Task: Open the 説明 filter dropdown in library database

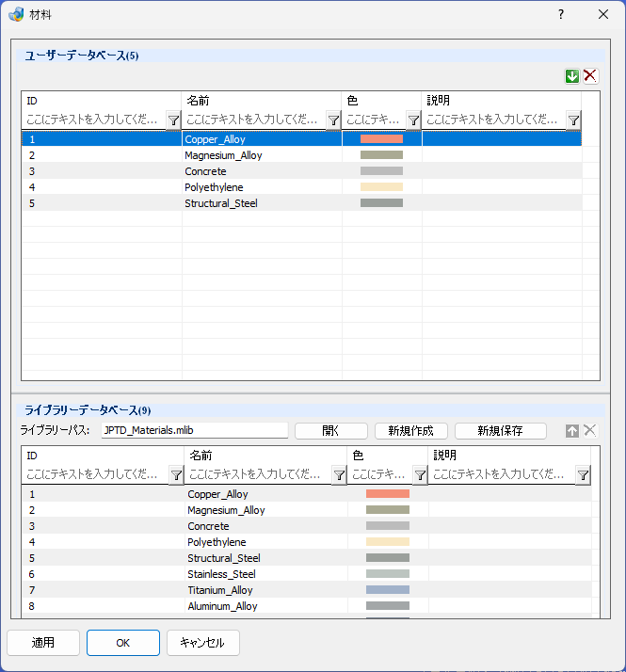Action: 583,475
